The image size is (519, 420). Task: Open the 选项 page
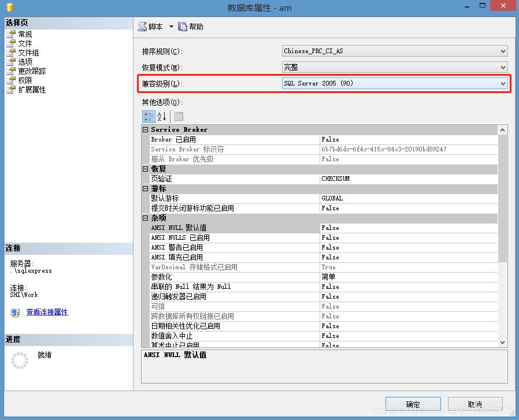[x=25, y=62]
